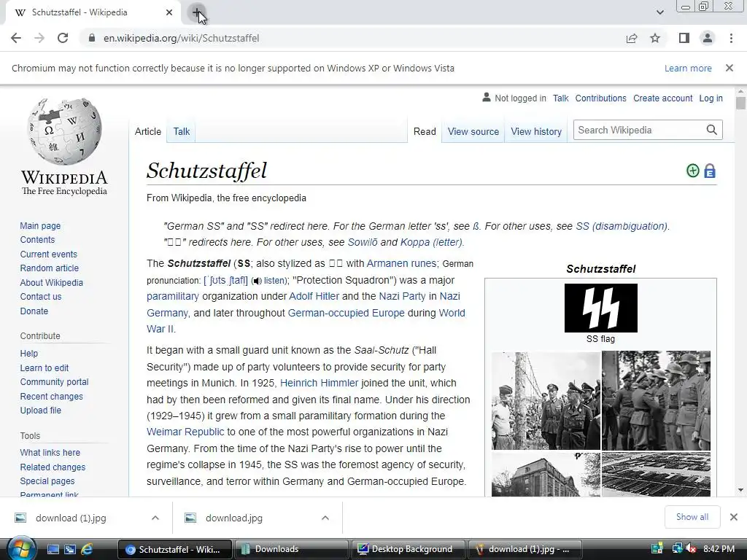The width and height of the screenshot is (747, 560).
Task: Focus the Search Wikipedia field
Action: click(638, 130)
